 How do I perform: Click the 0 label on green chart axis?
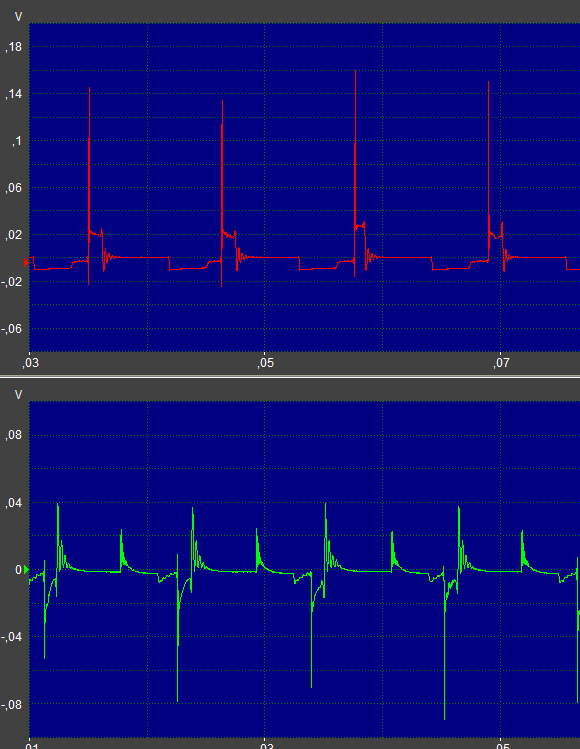tap(19, 570)
